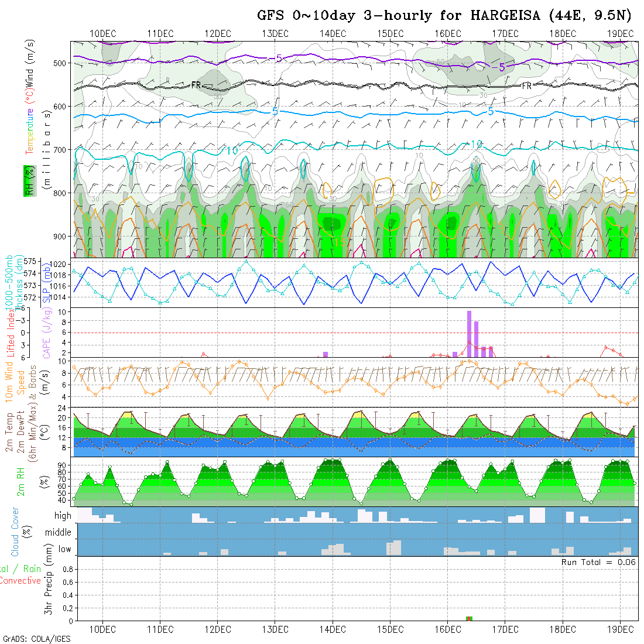This screenshot has height=644, width=644.
Task: Click the 'high' cloud cover row label
Action: pos(63,516)
